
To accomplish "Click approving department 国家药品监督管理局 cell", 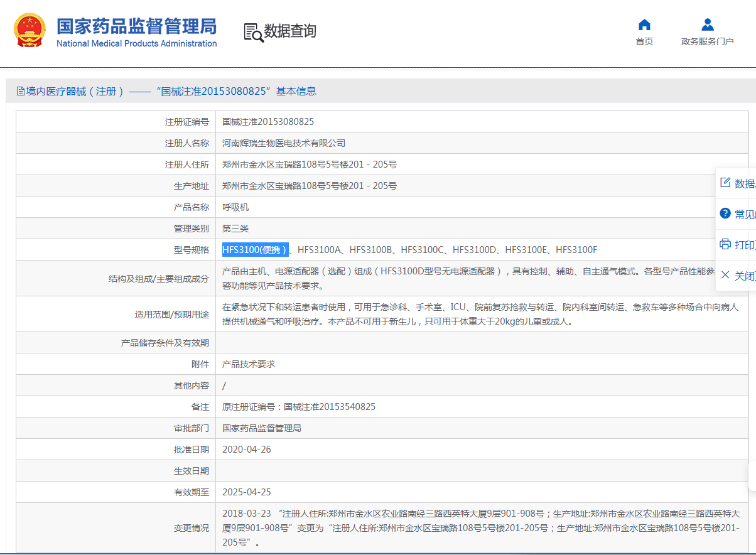I will 262,428.
